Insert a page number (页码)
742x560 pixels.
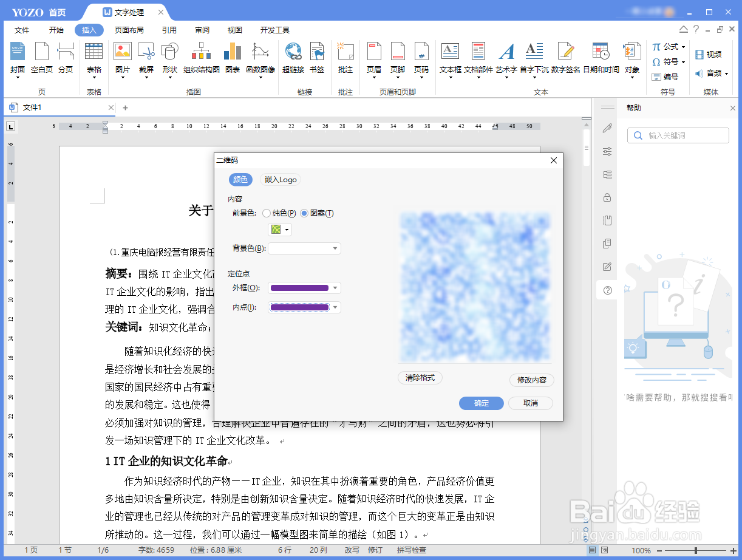click(421, 59)
